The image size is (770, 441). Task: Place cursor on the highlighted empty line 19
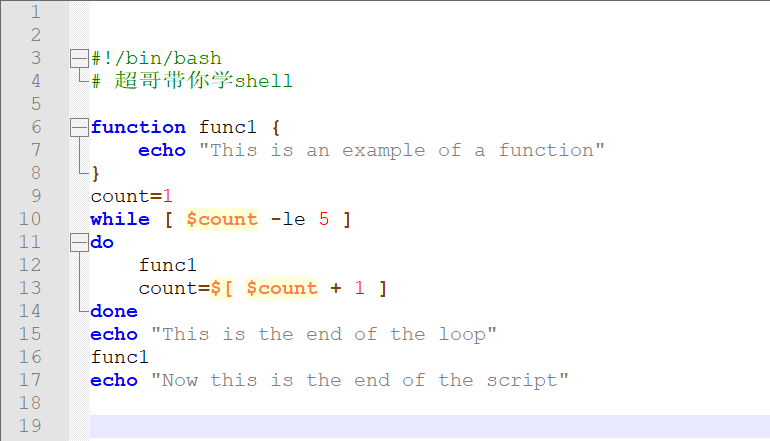[x=400, y=426]
